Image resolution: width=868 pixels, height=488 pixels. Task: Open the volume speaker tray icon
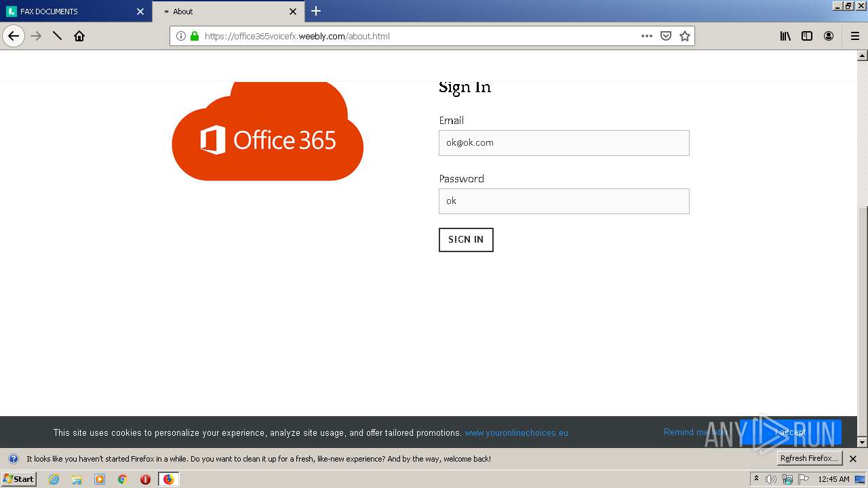pyautogui.click(x=771, y=479)
